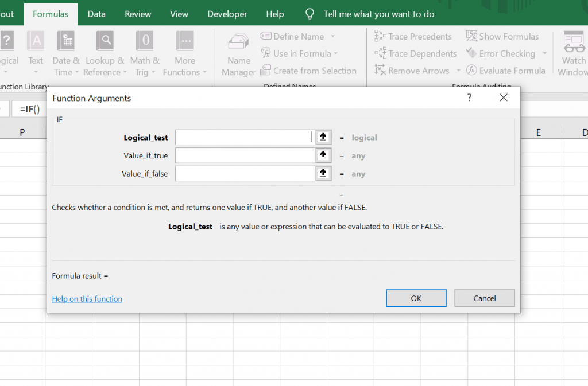Screen dimensions: 588x386
Task: Close the Function Arguments dialog
Action: 504,98
